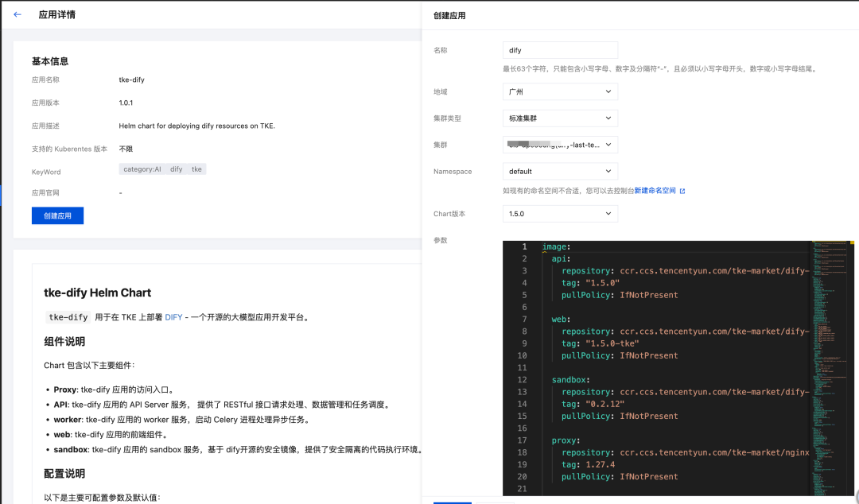Screen dimensions: 859x504
Task: Open the Namespace dropdown showing default
Action: (561, 171)
